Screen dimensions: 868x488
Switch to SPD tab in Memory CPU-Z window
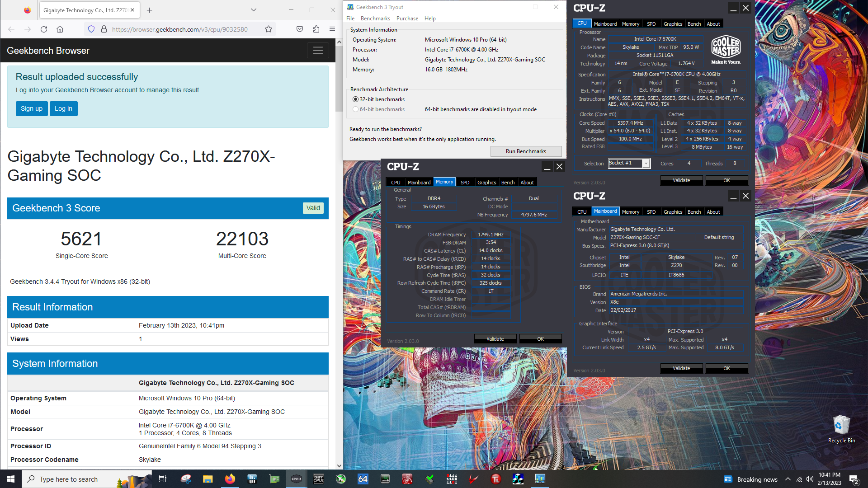tap(465, 183)
